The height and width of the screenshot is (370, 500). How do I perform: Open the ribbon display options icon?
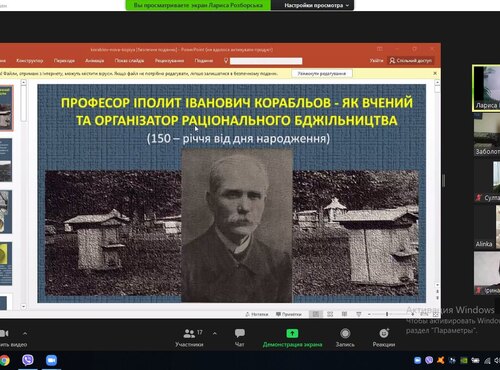tap(379, 49)
